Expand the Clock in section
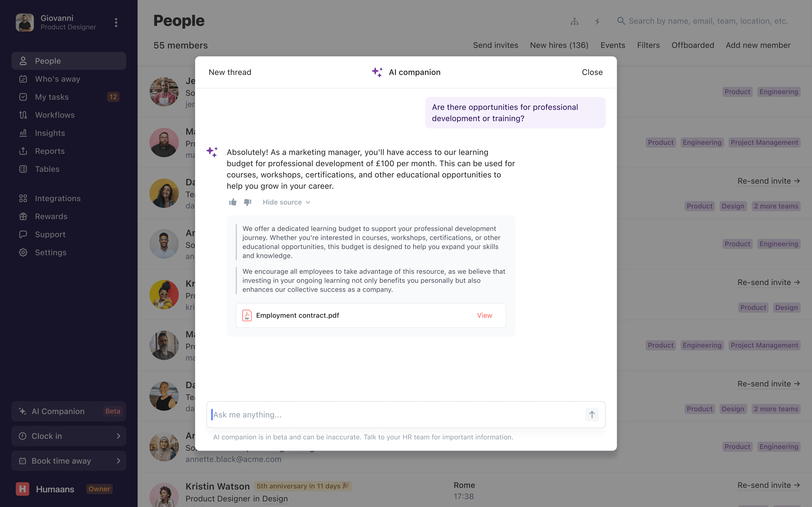 coord(119,436)
